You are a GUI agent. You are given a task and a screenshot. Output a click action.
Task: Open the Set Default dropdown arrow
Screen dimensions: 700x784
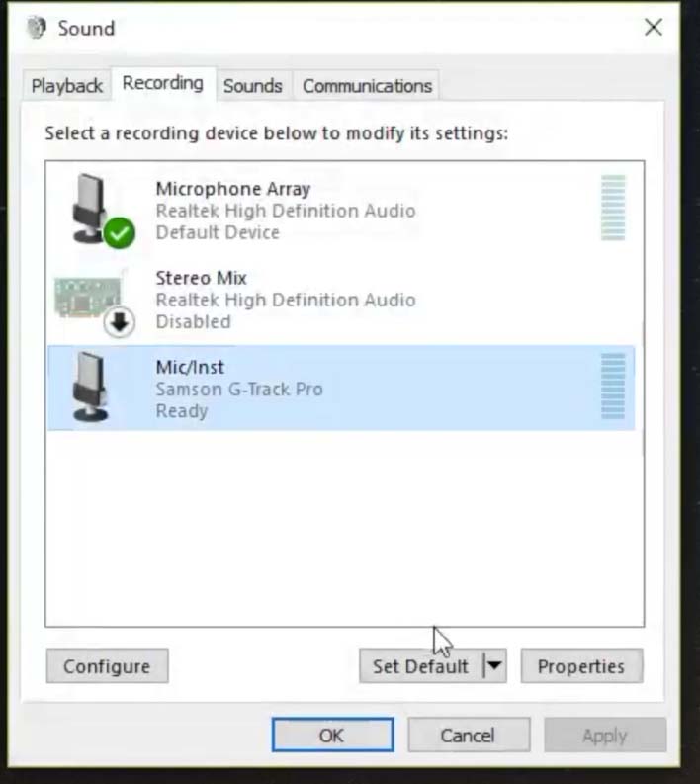click(494, 665)
